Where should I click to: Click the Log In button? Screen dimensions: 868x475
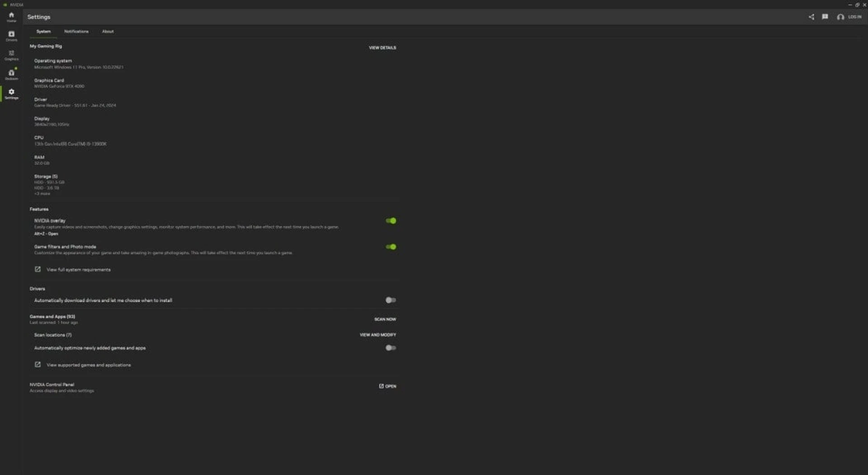854,17
